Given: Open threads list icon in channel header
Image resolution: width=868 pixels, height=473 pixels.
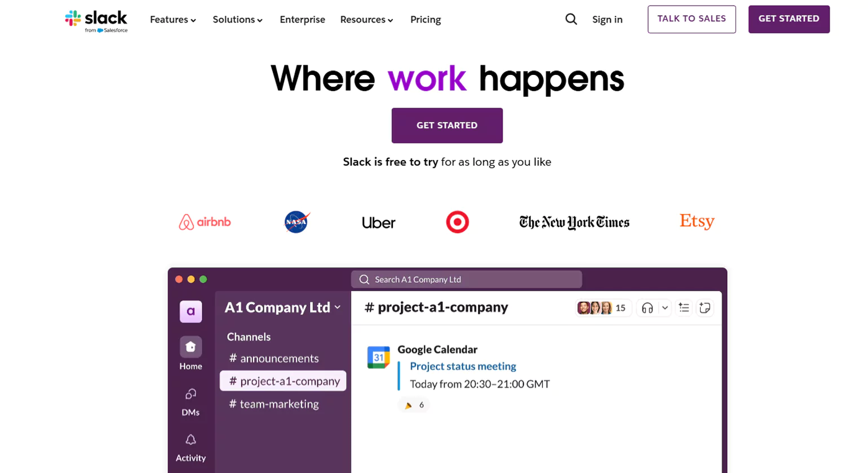Looking at the screenshot, I should click(684, 307).
